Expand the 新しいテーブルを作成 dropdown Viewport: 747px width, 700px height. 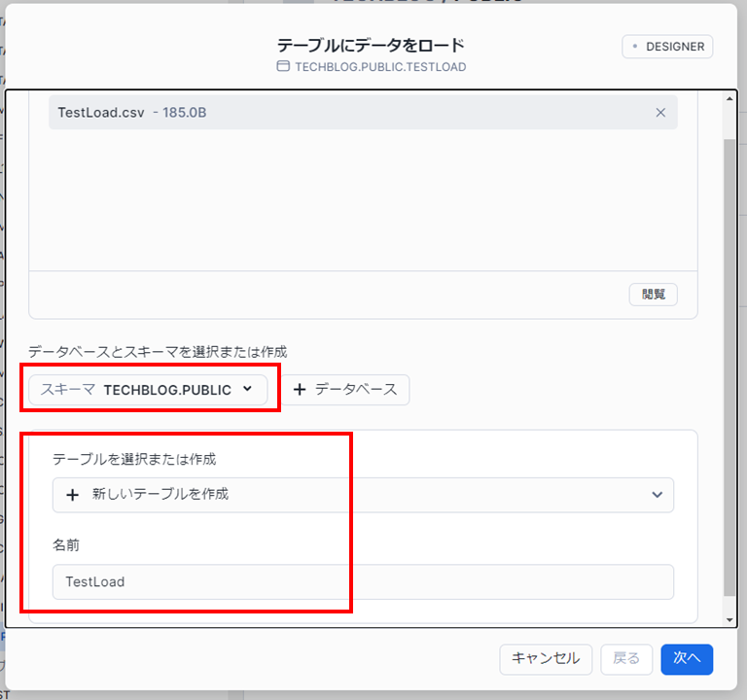pos(362,494)
